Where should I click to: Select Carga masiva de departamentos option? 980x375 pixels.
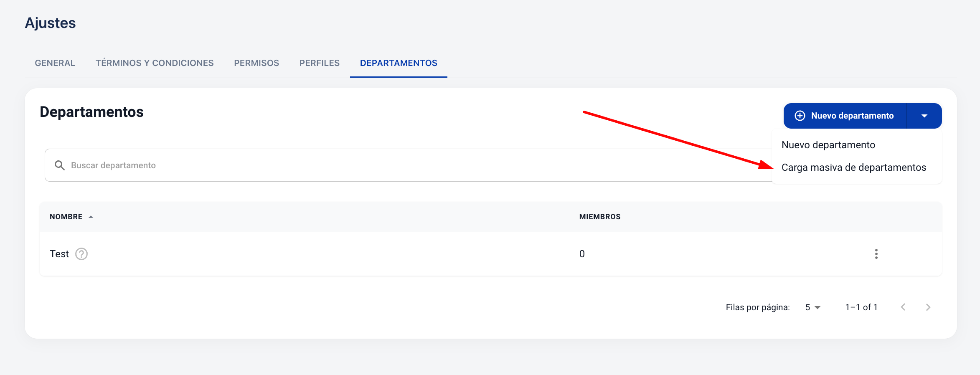[x=853, y=167]
